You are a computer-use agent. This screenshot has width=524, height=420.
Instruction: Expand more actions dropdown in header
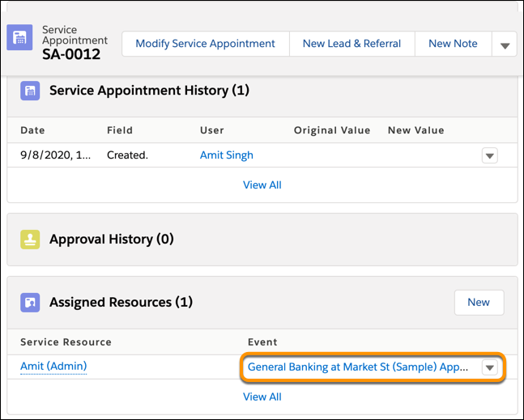(x=505, y=44)
